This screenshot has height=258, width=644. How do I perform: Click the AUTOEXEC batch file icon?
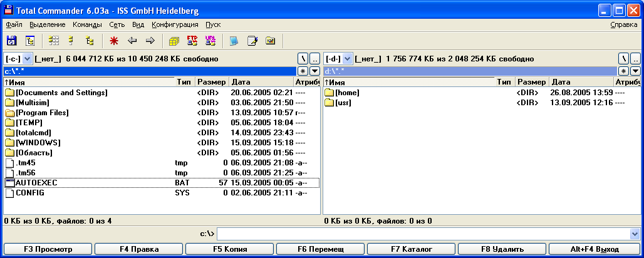pos(10,183)
